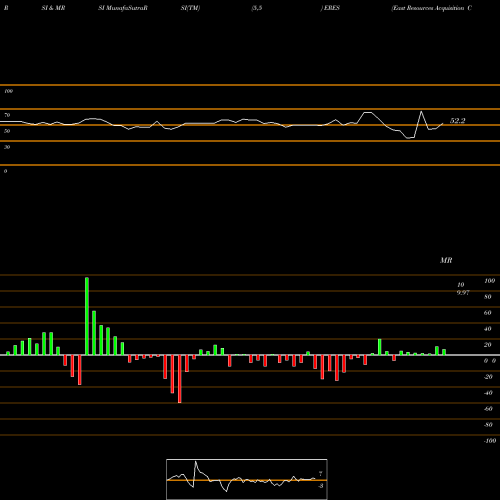Click the mini chart value label 7

[x=320, y=474]
